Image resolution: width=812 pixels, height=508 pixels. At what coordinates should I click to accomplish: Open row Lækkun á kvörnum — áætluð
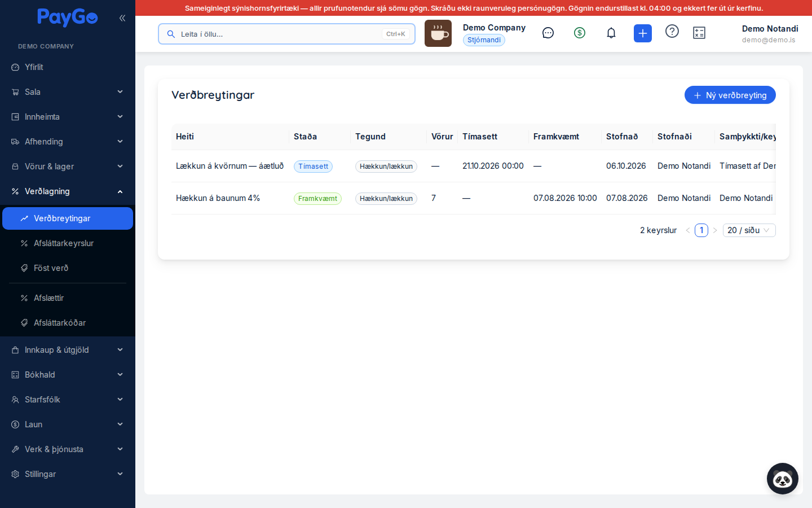(474, 166)
